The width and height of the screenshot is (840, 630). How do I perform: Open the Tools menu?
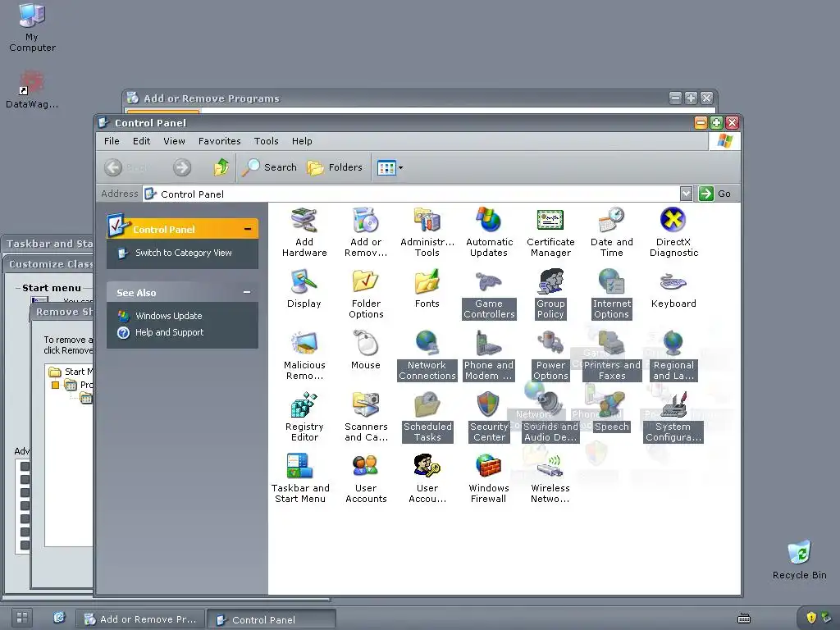[x=267, y=141]
